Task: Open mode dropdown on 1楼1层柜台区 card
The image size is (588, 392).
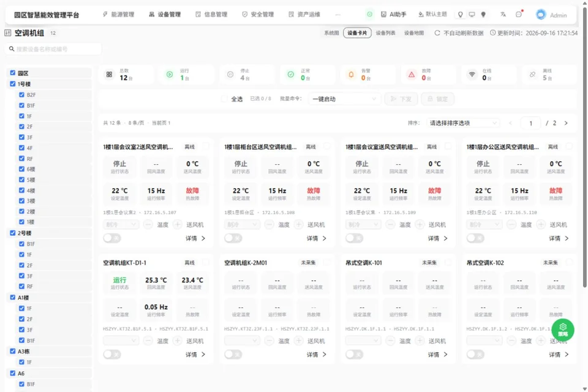Action: click(x=242, y=224)
